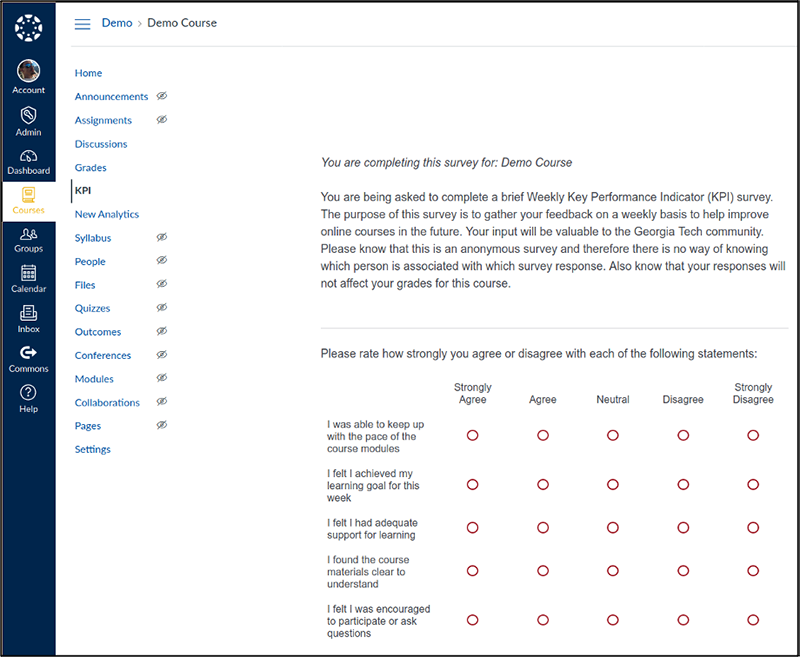This screenshot has height=657, width=800.
Task: Go to Dashboard in the global sidebar
Action: (x=28, y=156)
